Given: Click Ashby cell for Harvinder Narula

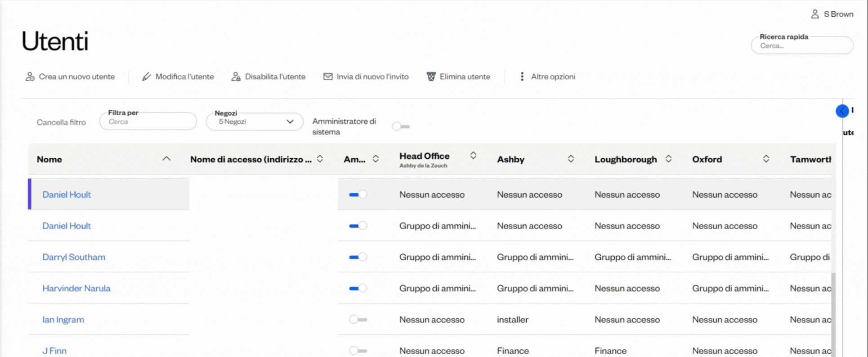Looking at the screenshot, I should click(x=535, y=288).
